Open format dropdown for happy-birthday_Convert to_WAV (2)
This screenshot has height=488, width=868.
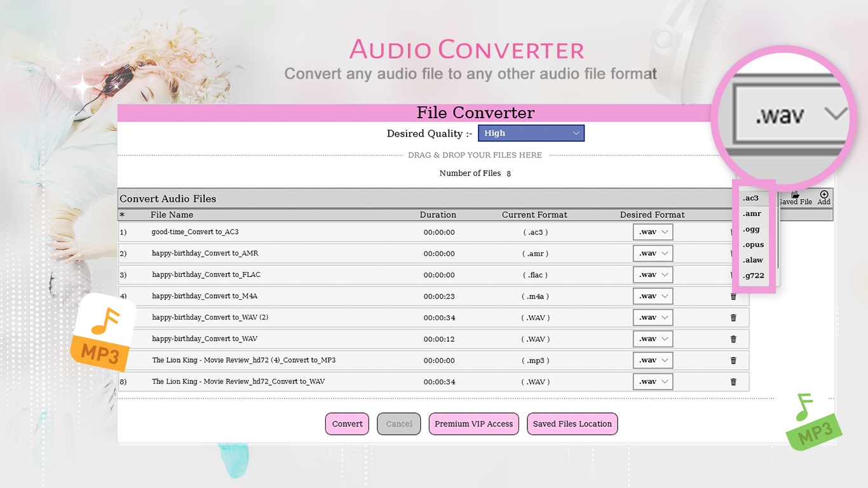[653, 318]
